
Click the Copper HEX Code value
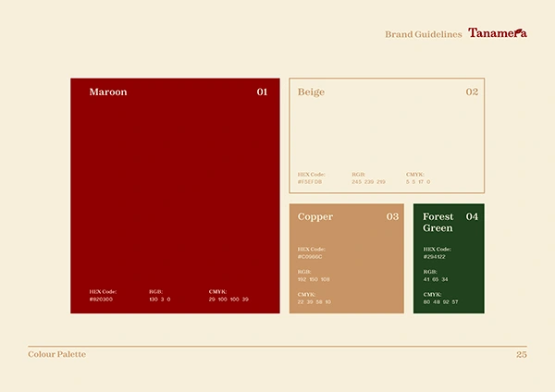click(310, 257)
